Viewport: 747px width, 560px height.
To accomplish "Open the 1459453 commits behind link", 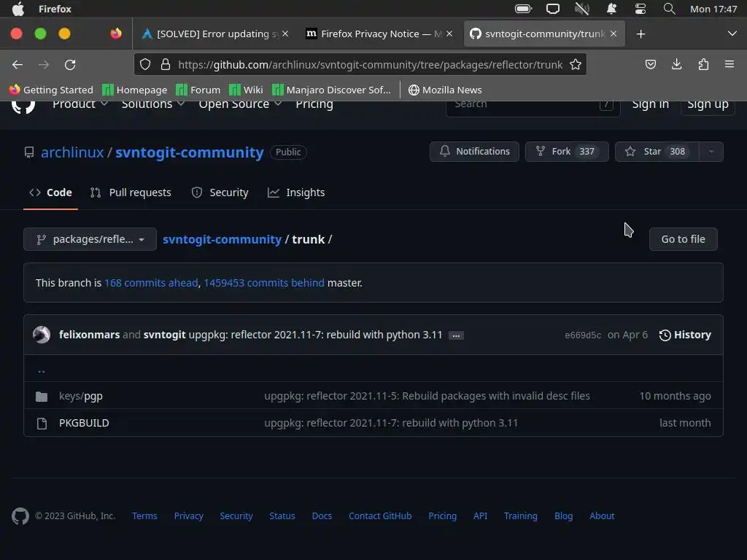I will pos(264,283).
